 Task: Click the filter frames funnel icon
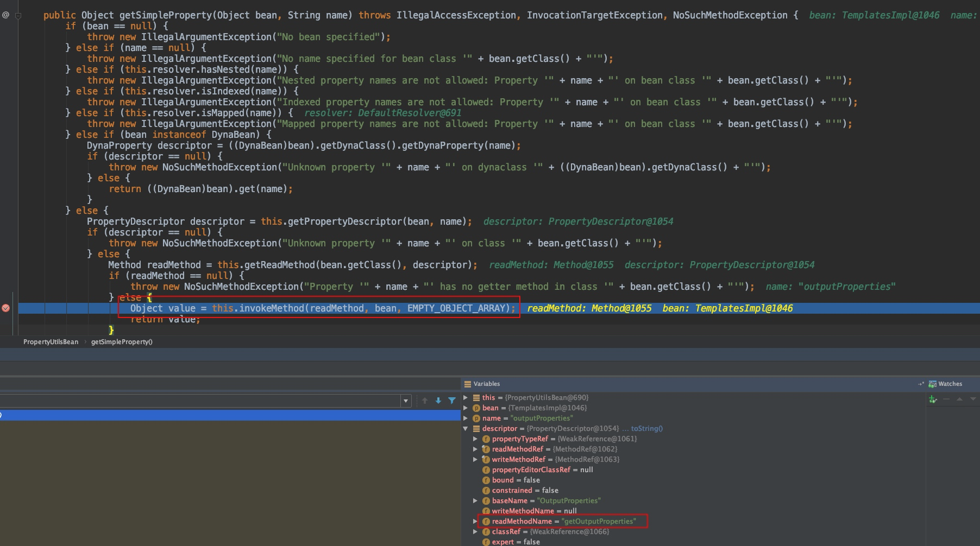coord(452,401)
